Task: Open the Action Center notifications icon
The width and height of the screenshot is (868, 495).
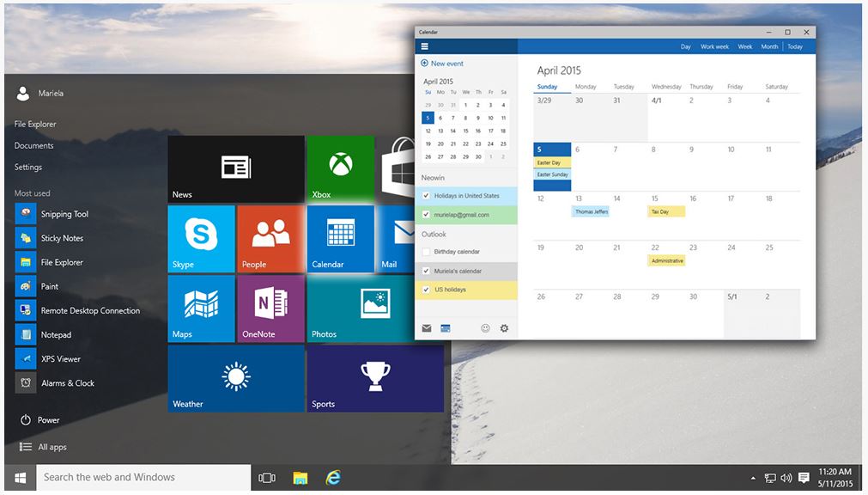Action: (x=804, y=478)
